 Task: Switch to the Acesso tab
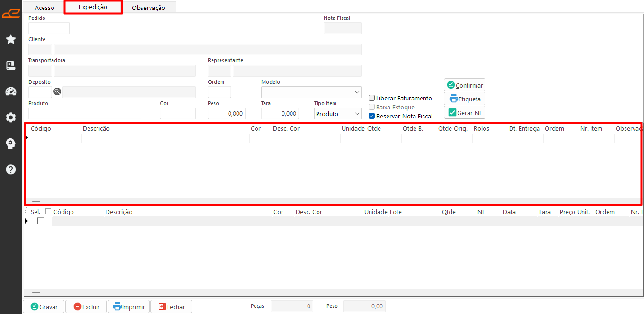point(44,8)
